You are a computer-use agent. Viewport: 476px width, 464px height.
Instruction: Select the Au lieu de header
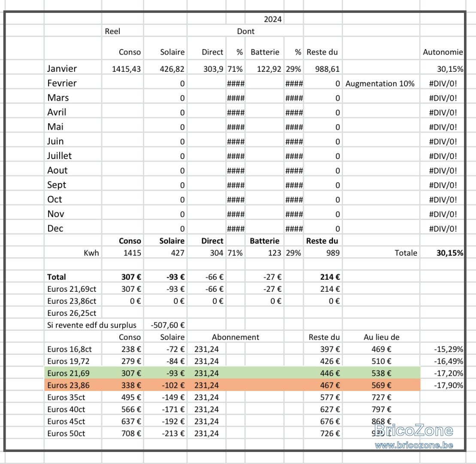click(x=382, y=337)
